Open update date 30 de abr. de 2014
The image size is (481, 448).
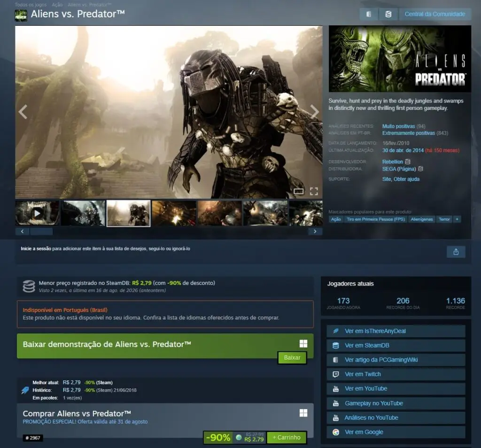click(x=403, y=150)
